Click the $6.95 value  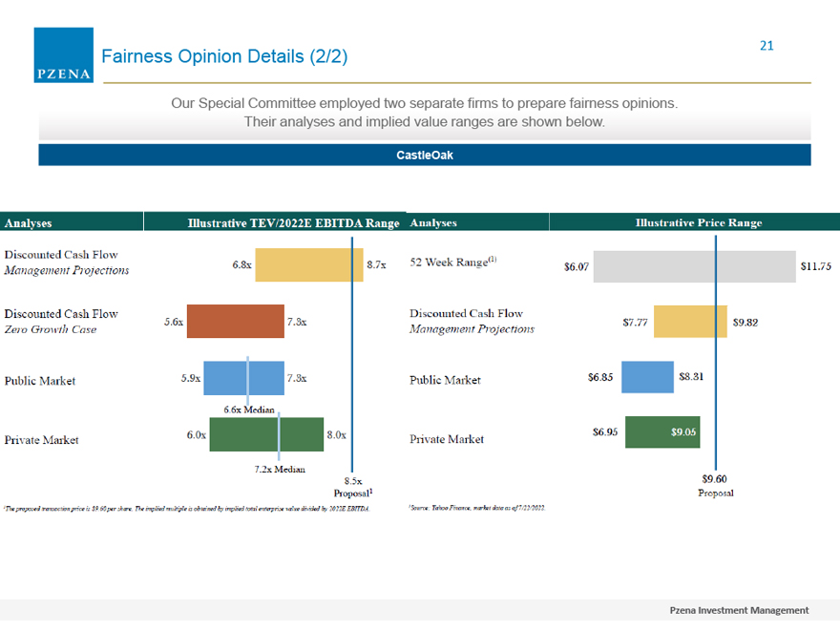605,431
